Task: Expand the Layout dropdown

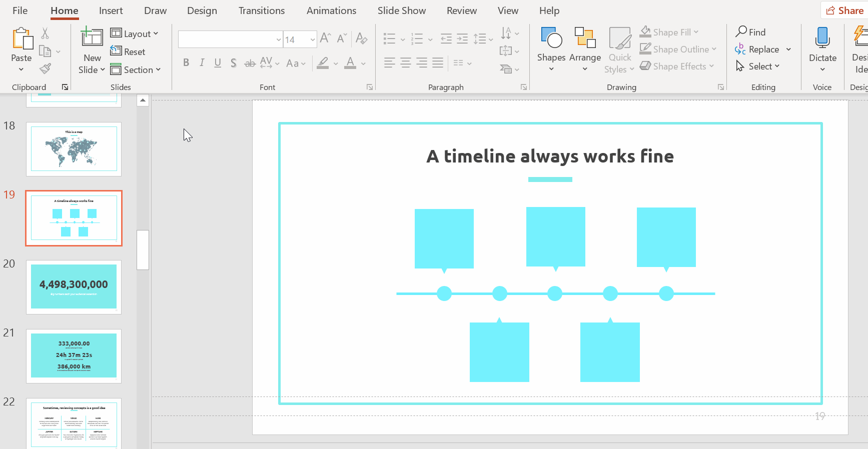Action: tap(135, 33)
